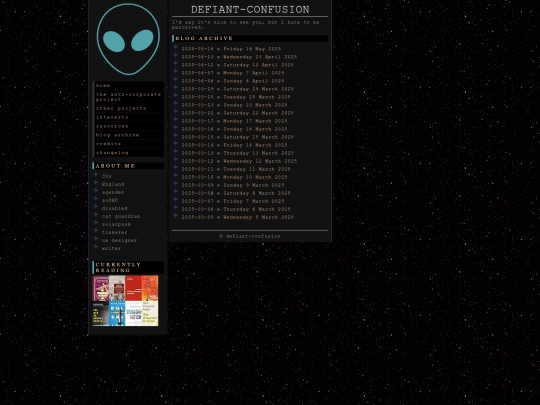540x405 pixels.
Task: Click the footer text © defiant-confusion
Action: coord(250,237)
